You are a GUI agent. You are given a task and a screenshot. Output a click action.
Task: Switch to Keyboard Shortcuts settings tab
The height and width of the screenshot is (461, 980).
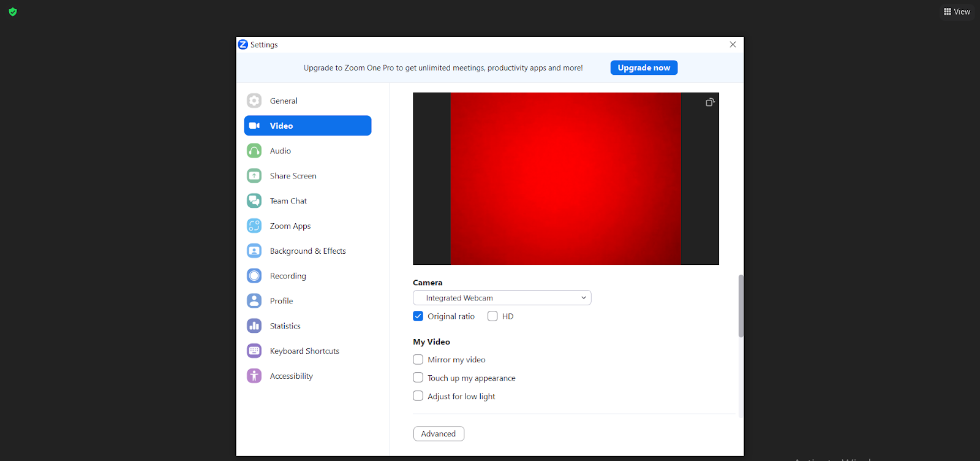[x=304, y=351]
